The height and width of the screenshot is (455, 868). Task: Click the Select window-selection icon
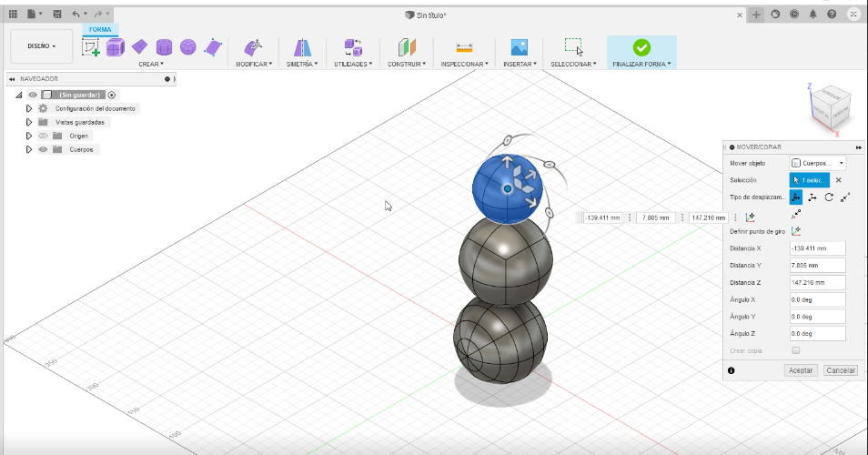[x=573, y=47]
